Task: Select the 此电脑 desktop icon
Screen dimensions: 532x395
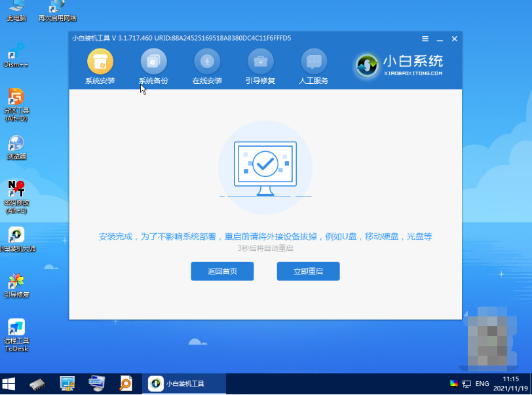Action: click(16, 11)
